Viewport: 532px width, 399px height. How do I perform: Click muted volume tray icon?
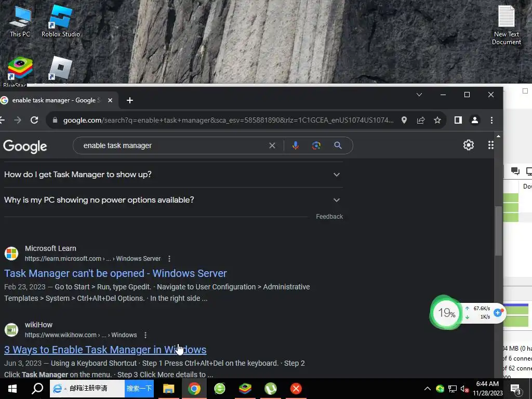click(464, 389)
